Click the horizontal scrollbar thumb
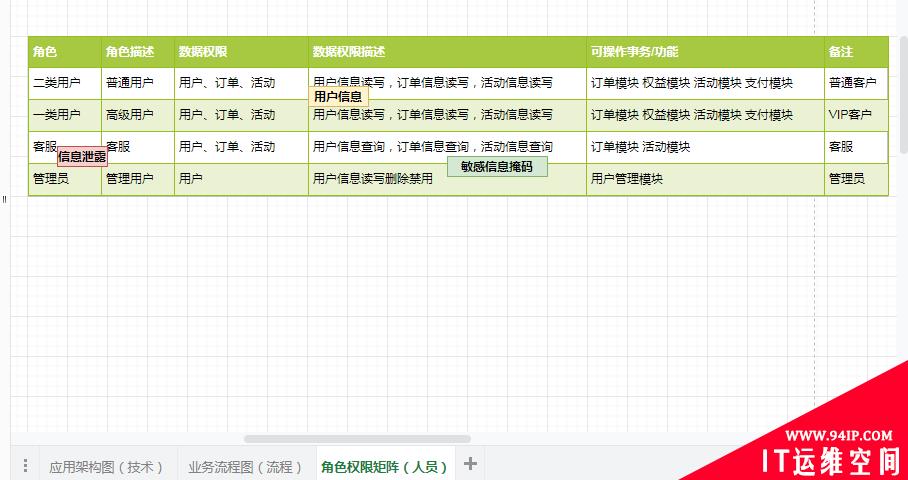 [x=357, y=439]
